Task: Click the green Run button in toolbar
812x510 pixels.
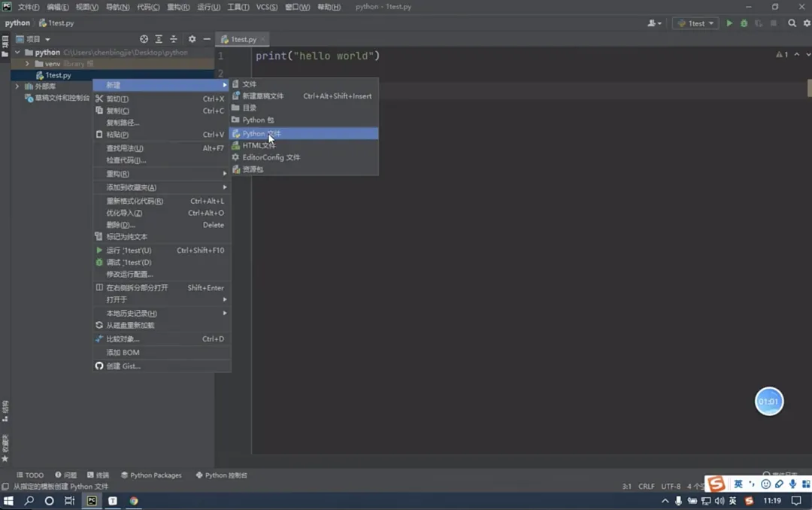Action: [x=729, y=23]
